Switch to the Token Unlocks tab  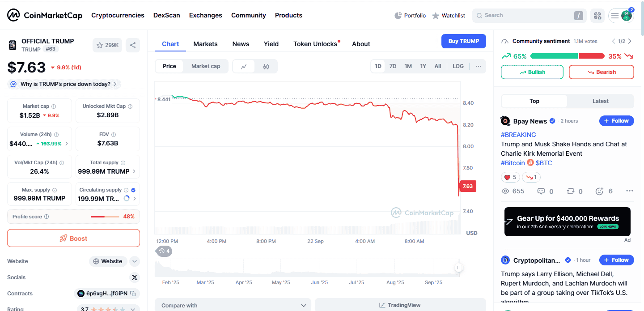coord(315,44)
